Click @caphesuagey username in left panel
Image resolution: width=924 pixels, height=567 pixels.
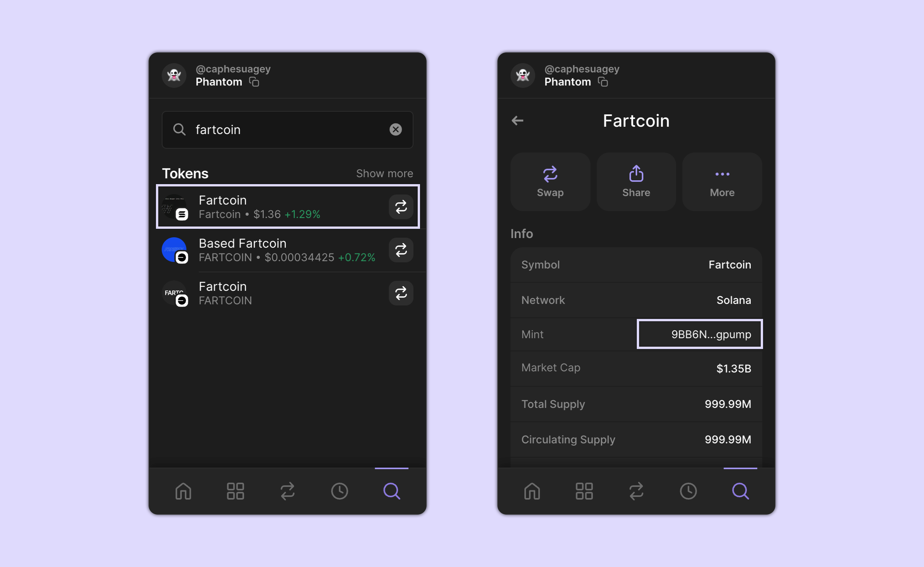tap(233, 69)
